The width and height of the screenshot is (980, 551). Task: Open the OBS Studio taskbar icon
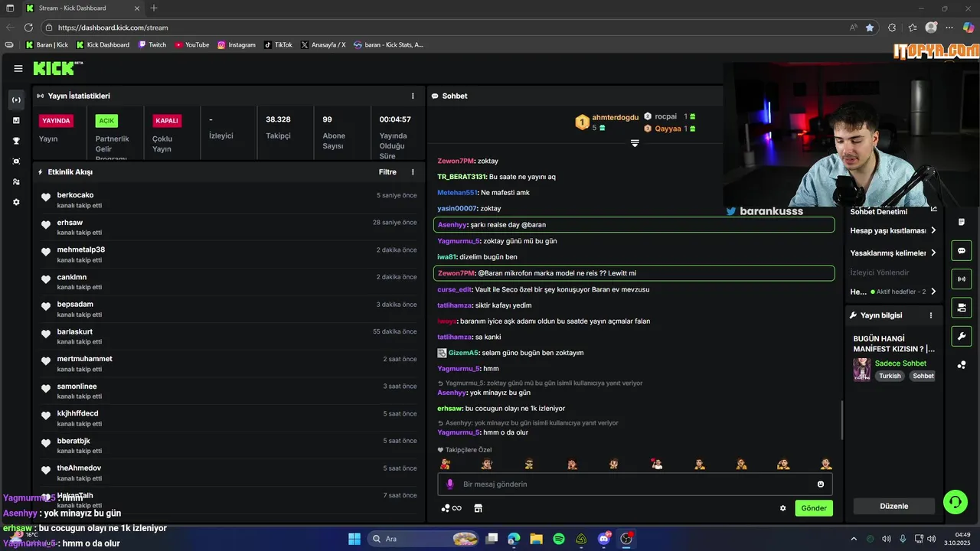[x=626, y=539]
